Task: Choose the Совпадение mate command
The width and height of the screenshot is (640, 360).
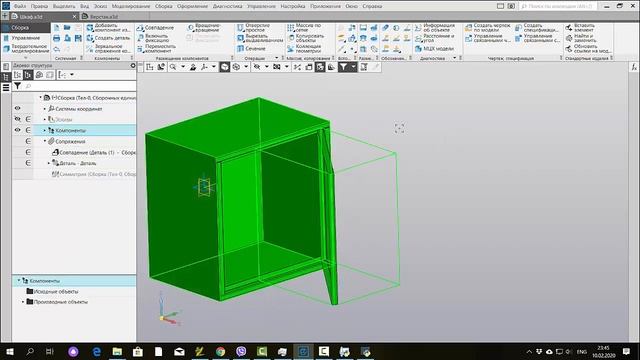Action: [x=155, y=28]
